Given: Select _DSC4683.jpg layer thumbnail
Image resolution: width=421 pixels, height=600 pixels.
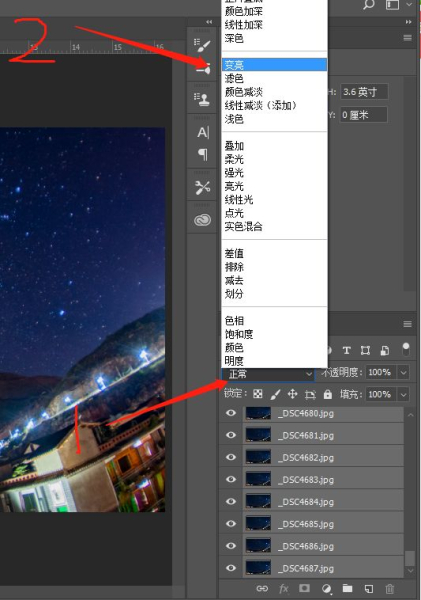Looking at the screenshot, I should [258, 479].
